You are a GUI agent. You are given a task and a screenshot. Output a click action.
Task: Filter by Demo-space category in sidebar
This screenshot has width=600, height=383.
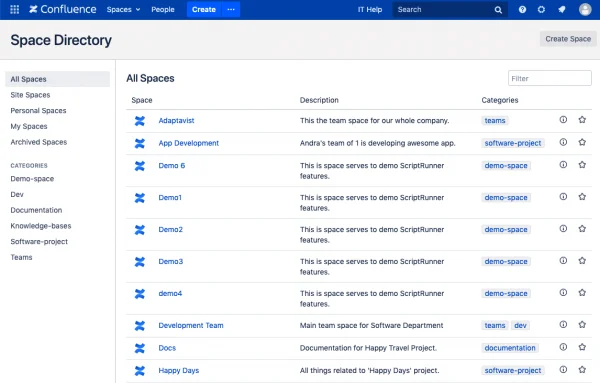[x=32, y=179]
